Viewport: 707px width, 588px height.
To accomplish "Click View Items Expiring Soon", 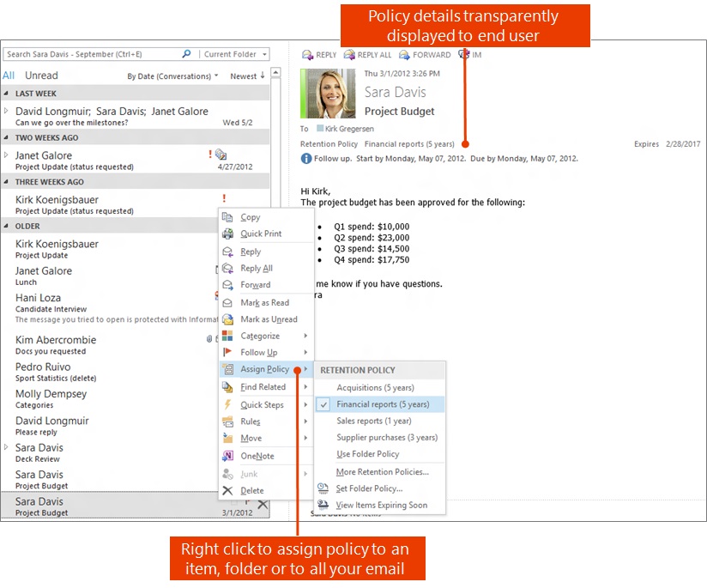I will coord(381,505).
